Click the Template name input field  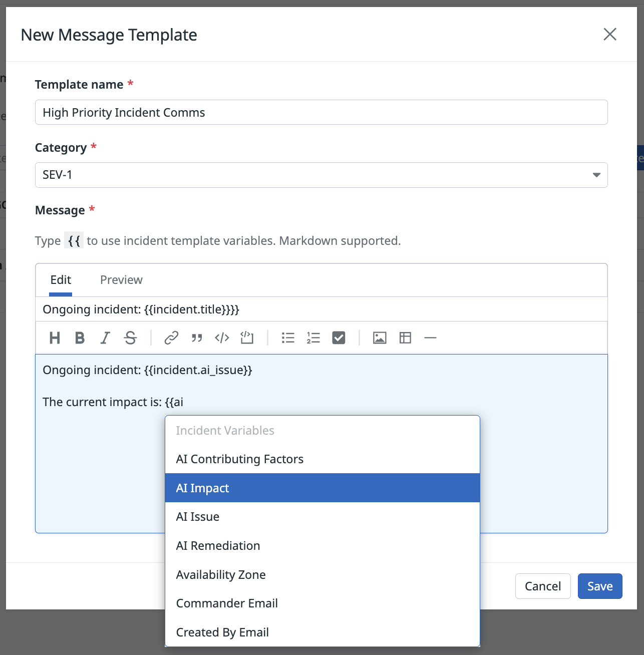coord(321,113)
